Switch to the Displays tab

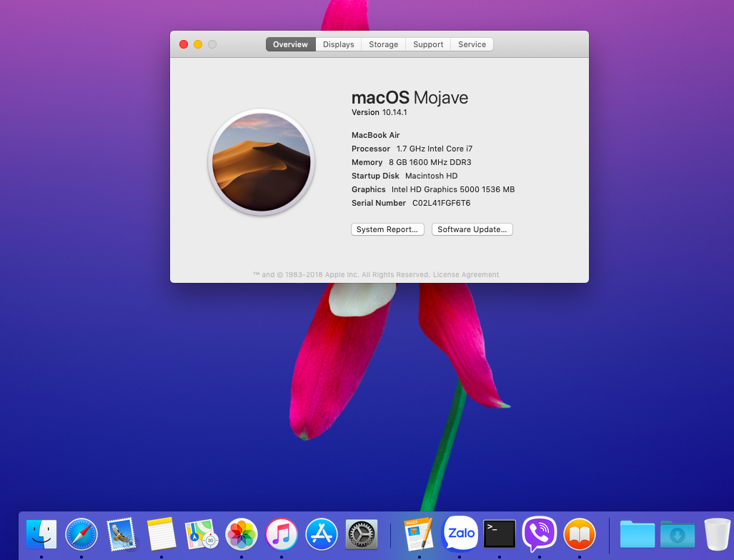338,44
